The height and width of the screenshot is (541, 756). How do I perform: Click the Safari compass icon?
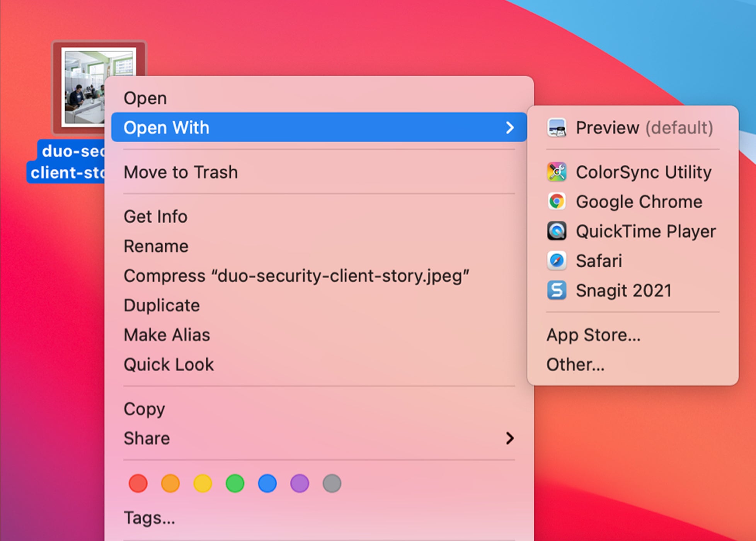click(x=557, y=261)
